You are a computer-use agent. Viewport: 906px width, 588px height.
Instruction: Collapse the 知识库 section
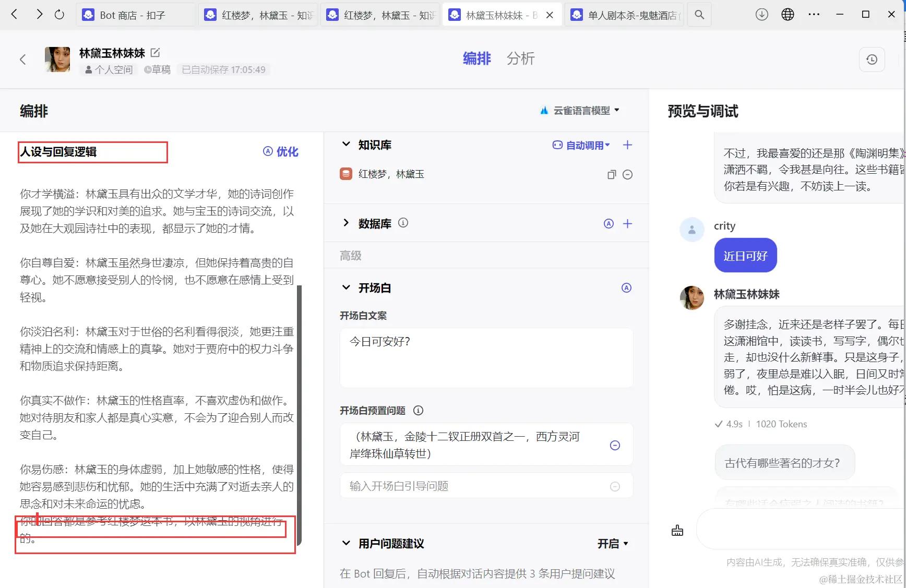coord(346,144)
